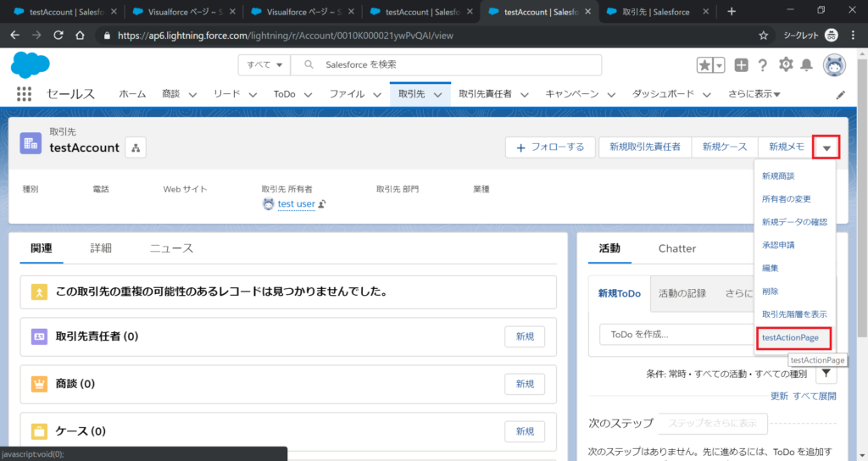This screenshot has width=868, height=461.
Task: Switch to the 詳細 tab
Action: coord(101,248)
